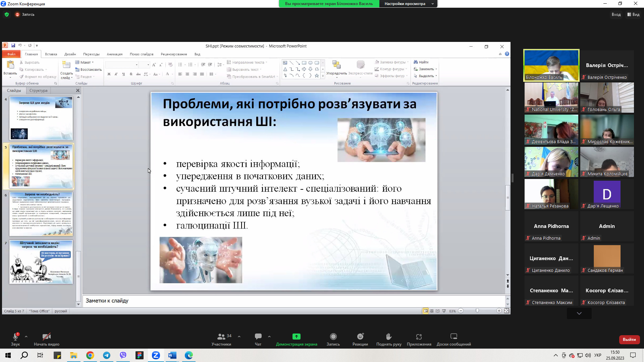Click the Record (Запись) icon in toolbar

(333, 337)
